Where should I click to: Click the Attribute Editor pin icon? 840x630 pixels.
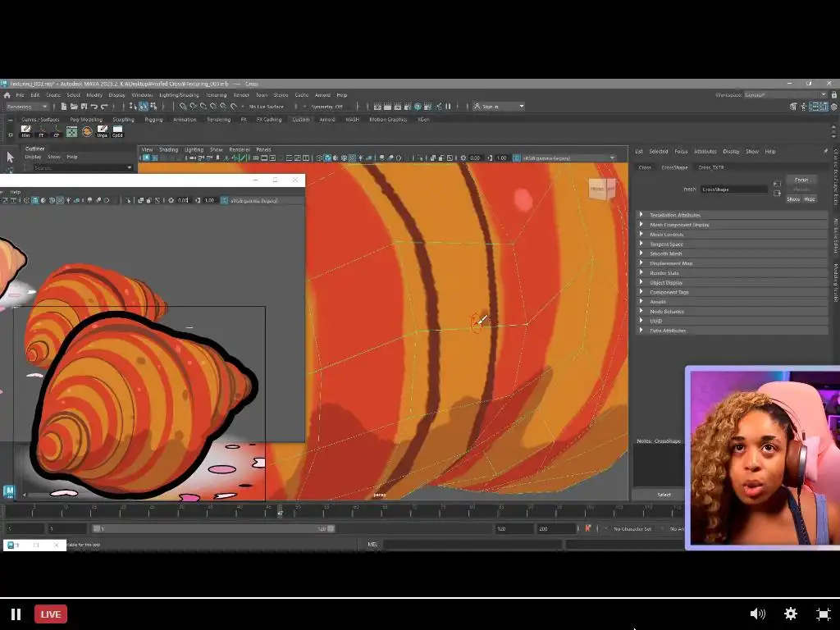tap(825, 152)
